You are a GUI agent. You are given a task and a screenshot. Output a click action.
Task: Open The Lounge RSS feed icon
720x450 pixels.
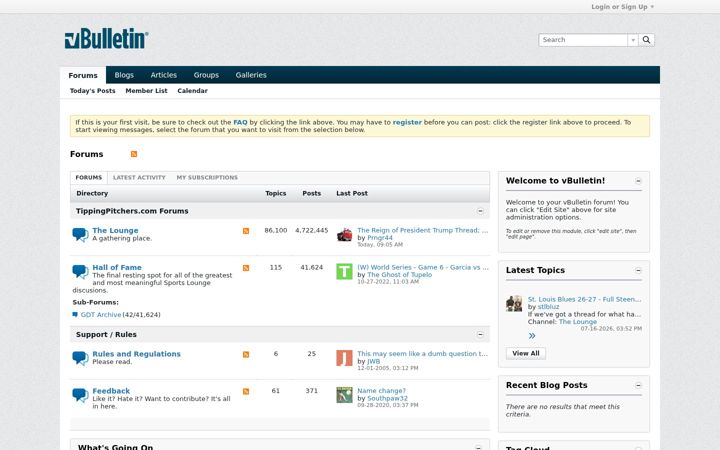click(246, 231)
